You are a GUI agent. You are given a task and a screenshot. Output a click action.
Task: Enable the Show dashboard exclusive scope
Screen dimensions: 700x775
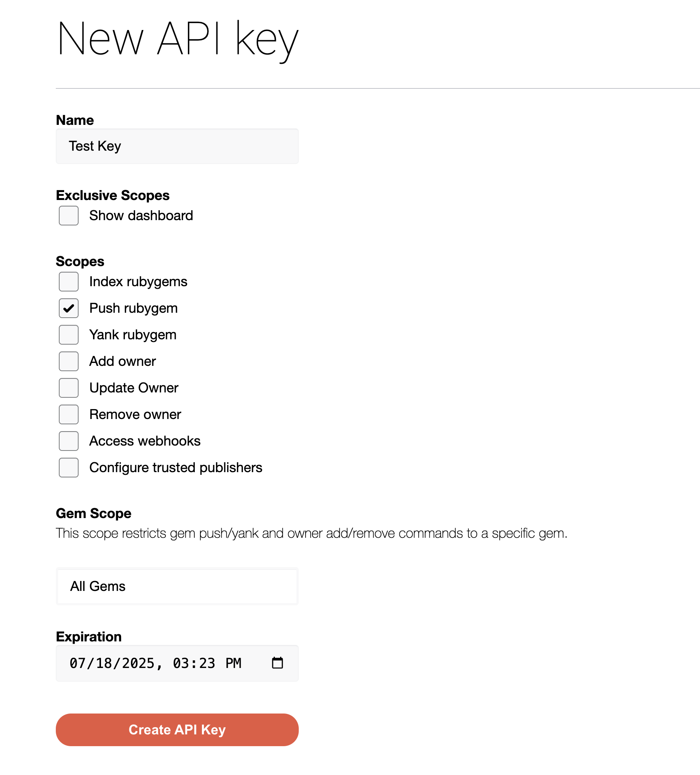[x=68, y=216]
